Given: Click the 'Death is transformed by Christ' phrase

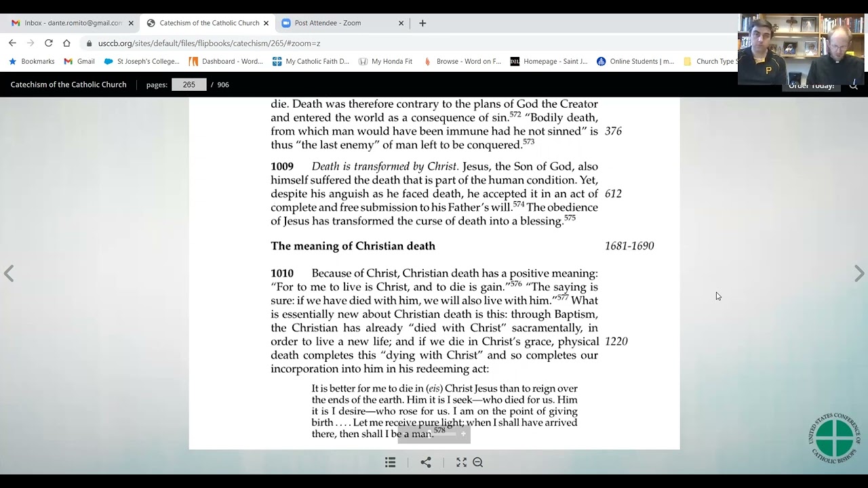Looking at the screenshot, I should (385, 166).
